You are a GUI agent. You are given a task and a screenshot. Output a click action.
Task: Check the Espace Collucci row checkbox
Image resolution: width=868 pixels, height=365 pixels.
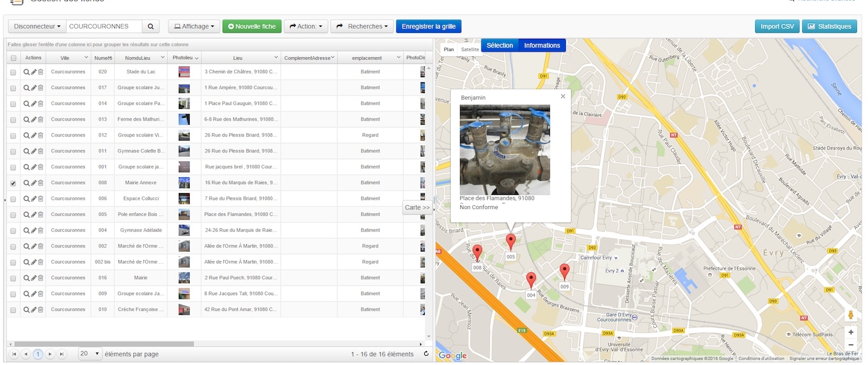click(x=13, y=199)
